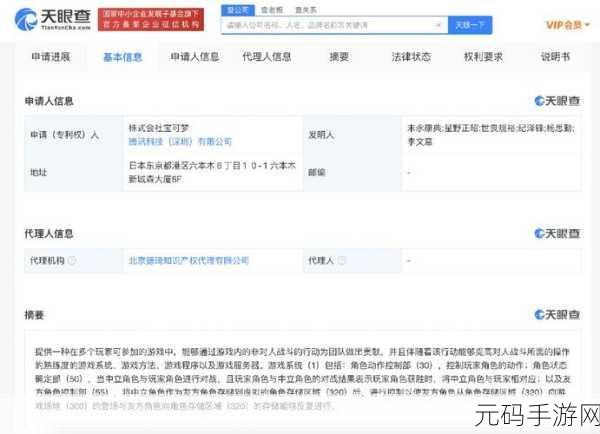Viewport: 600px width, 434px height.
Task: Click the 申请（专利权）人 label cell
Action: point(73,135)
